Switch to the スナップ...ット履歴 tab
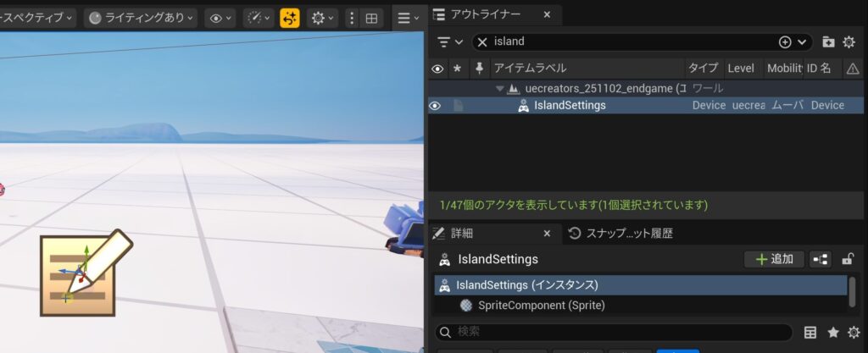The image size is (868, 353). pos(620,233)
